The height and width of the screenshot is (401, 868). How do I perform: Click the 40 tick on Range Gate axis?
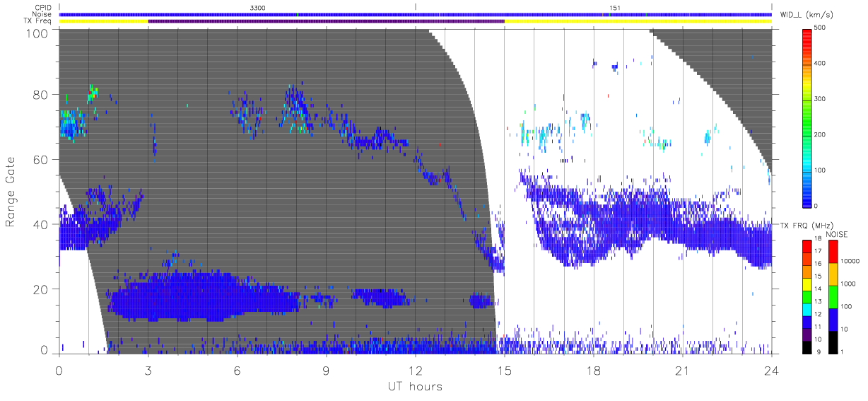(41, 224)
